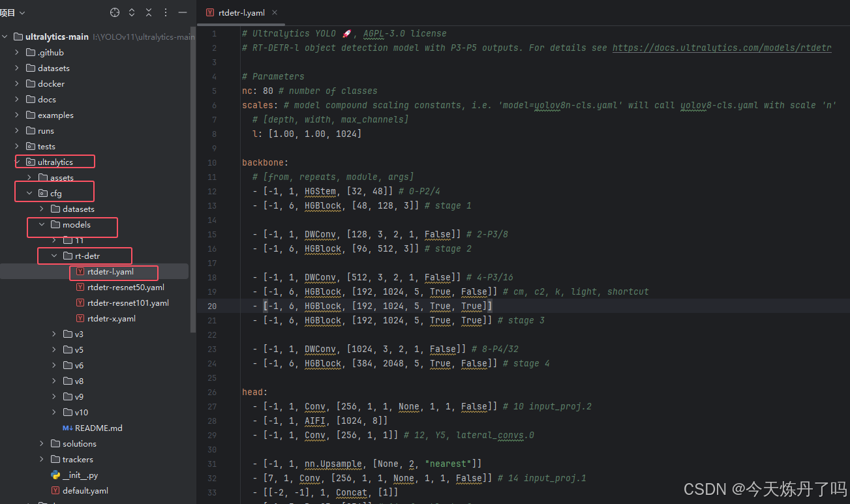850x504 pixels.
Task: Click the 'head:' key in editor
Action: (x=254, y=392)
